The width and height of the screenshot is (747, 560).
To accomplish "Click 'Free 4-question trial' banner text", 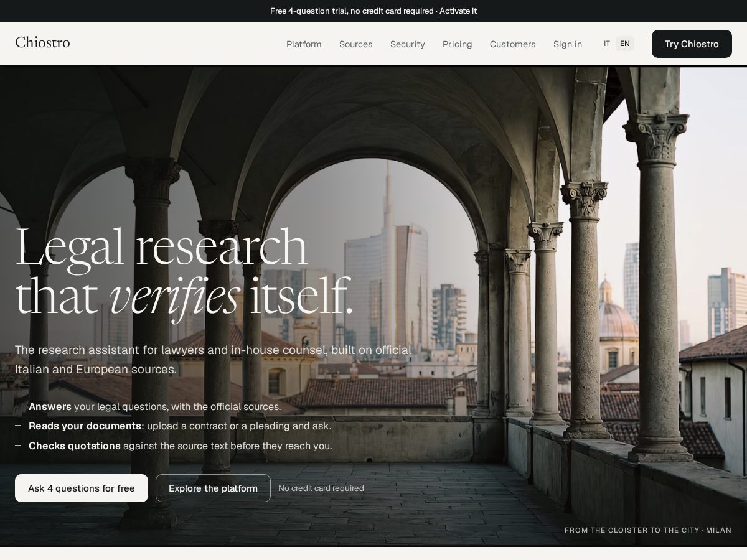I will 352,11.
